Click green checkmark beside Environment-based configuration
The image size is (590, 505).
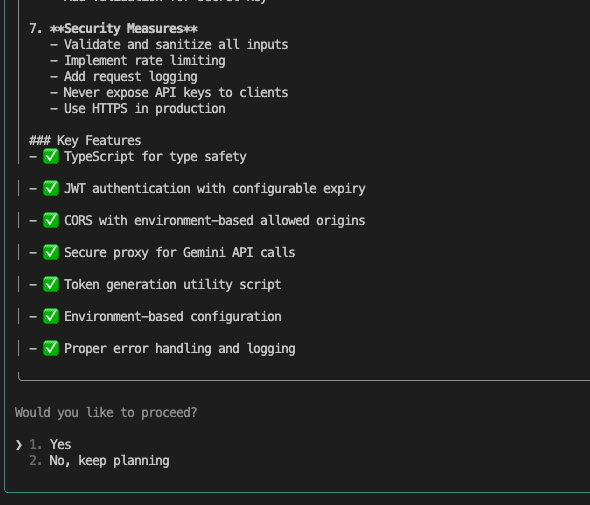pyautogui.click(x=51, y=316)
